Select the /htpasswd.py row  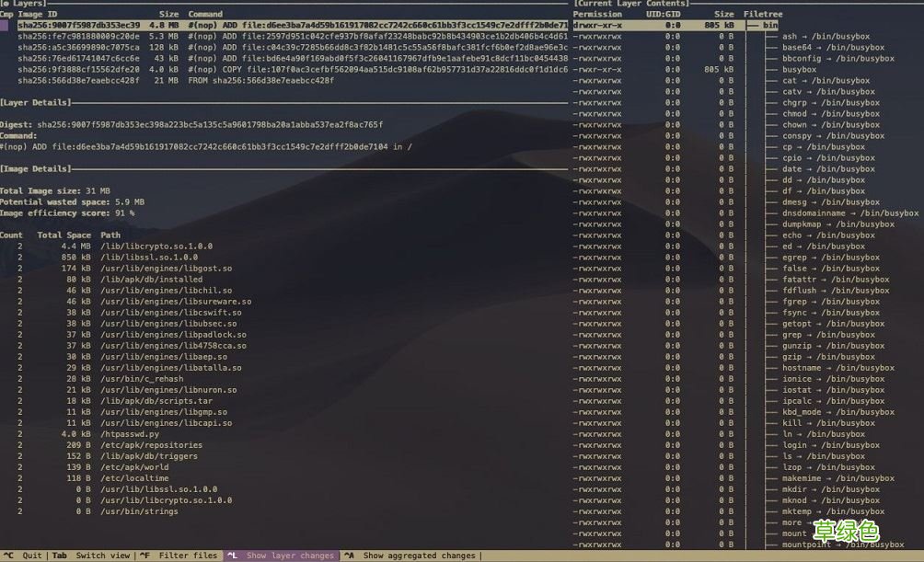tap(87, 434)
